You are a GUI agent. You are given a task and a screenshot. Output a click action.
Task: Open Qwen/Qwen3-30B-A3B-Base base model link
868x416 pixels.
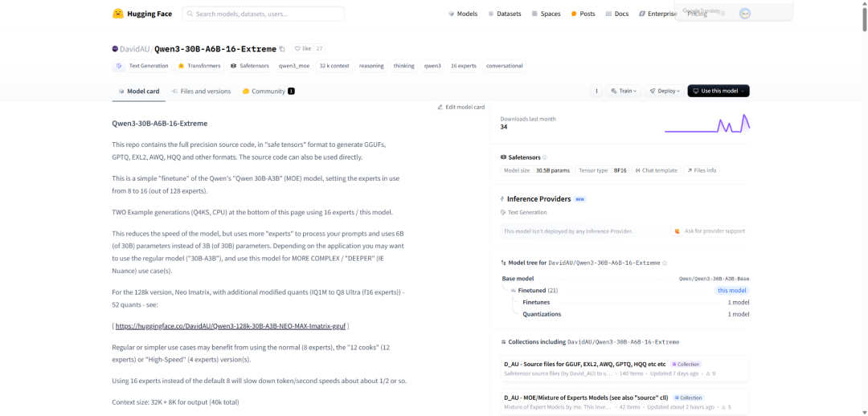pos(714,279)
